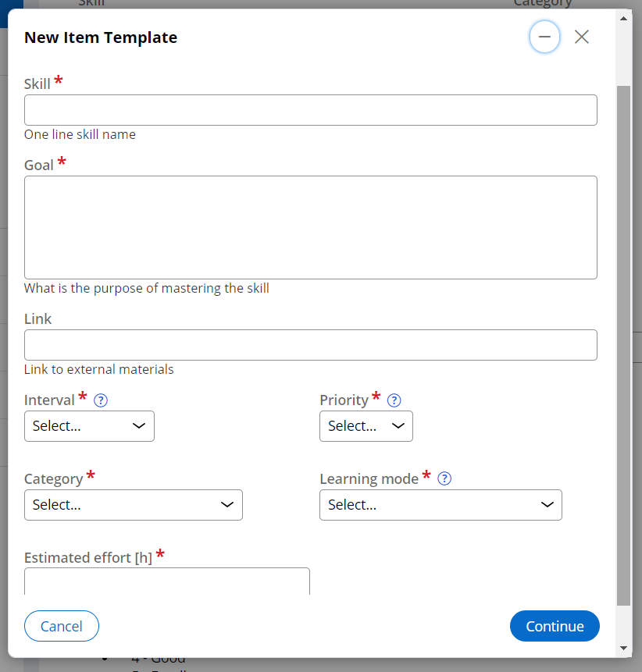Click the dialog's vertical scrollbar thumb
642x672 pixels.
pyautogui.click(x=623, y=343)
